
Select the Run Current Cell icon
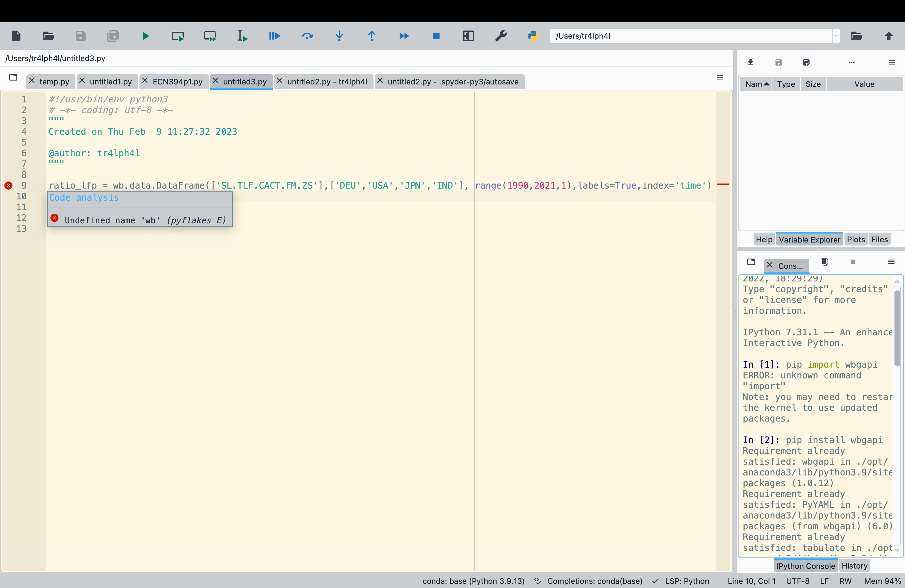[x=177, y=36]
